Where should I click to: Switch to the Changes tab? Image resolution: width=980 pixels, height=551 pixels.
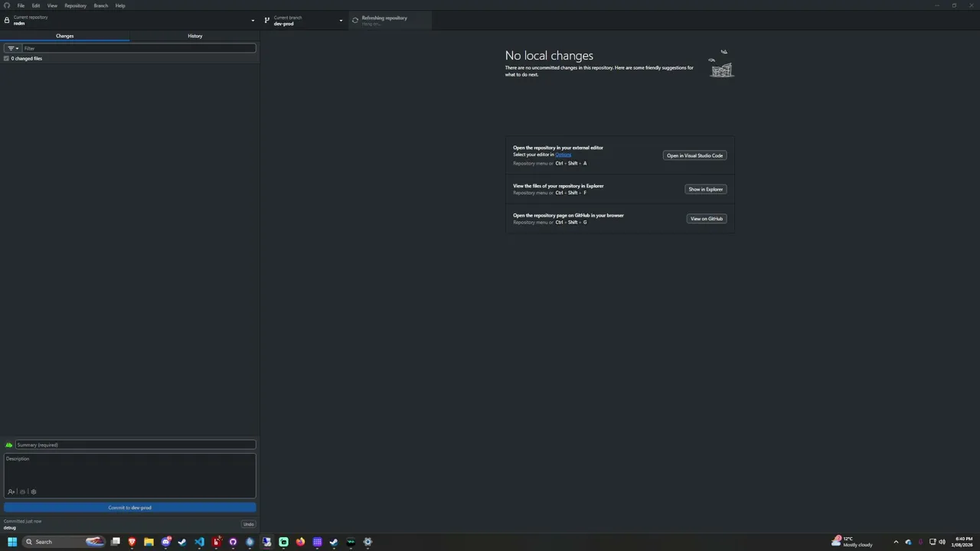tap(64, 36)
